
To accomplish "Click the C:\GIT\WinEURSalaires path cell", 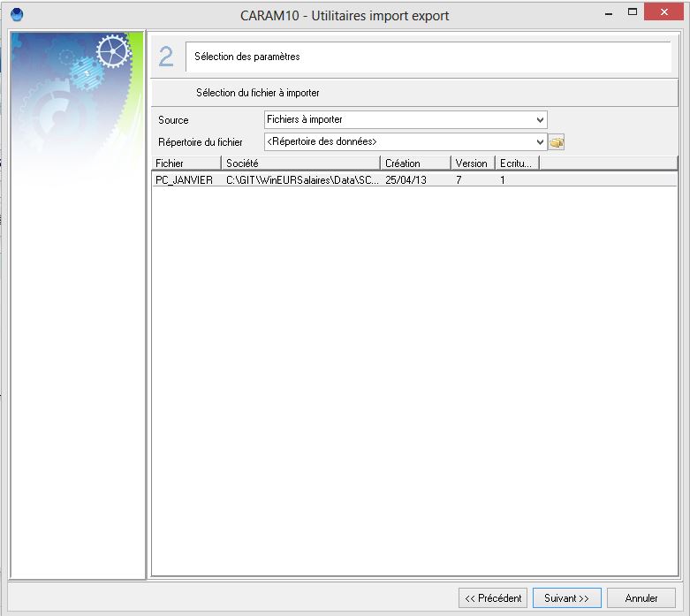I will point(302,179).
